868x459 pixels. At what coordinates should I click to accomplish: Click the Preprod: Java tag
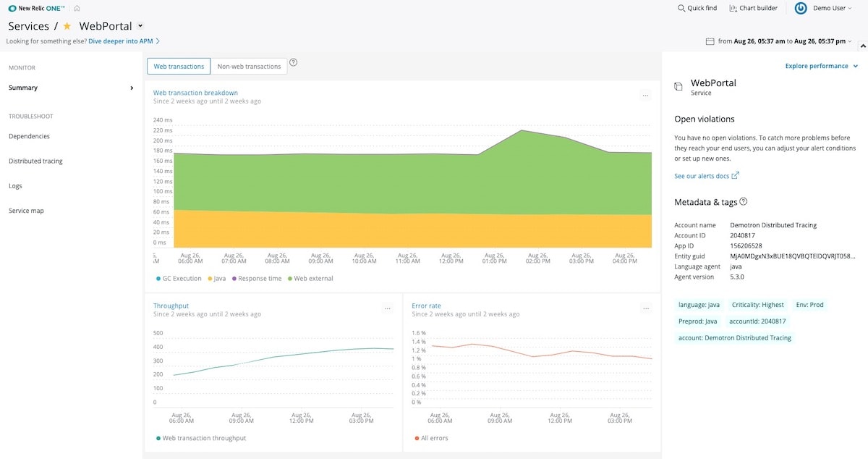click(x=698, y=321)
